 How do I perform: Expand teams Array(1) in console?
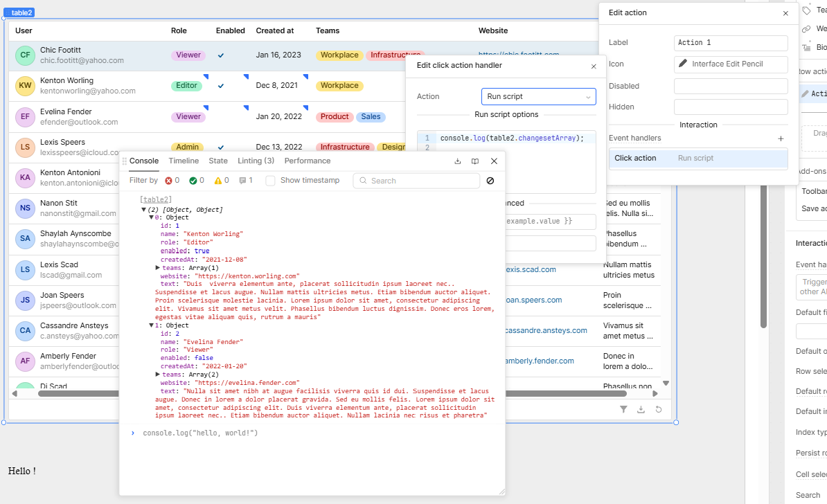[158, 268]
